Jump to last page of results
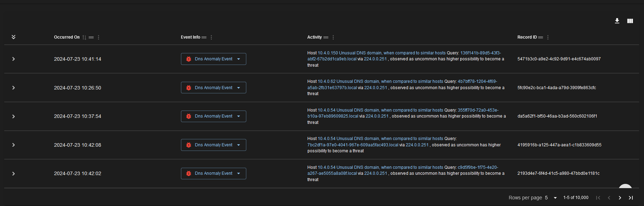This screenshot has width=644, height=206. tap(631, 198)
